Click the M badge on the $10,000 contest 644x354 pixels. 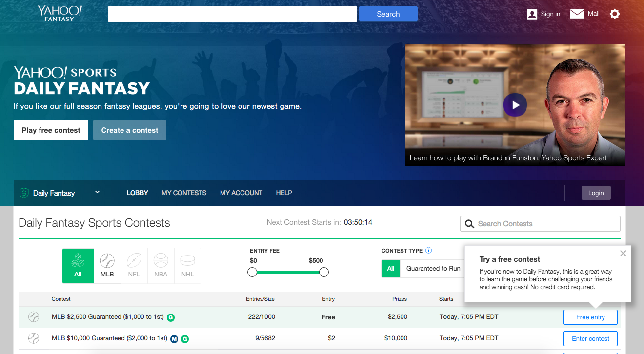(x=174, y=339)
